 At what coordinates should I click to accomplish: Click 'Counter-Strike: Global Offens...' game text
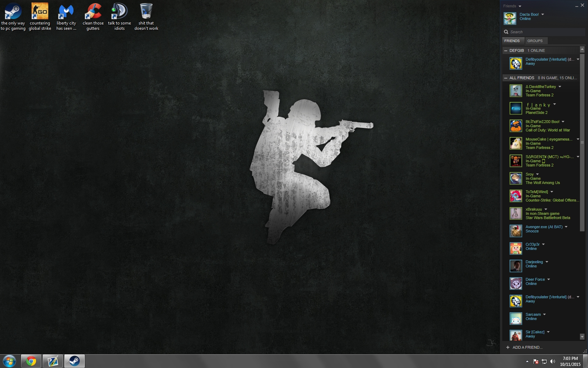pos(552,200)
